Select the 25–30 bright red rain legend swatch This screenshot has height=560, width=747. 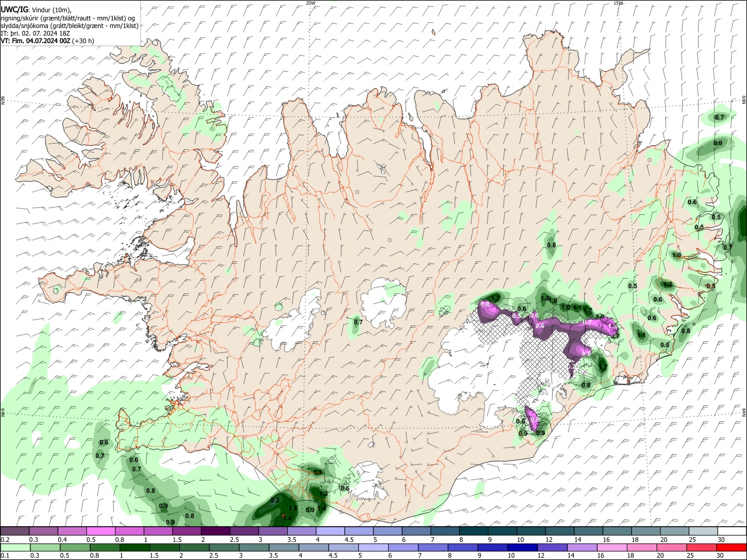(x=731, y=548)
